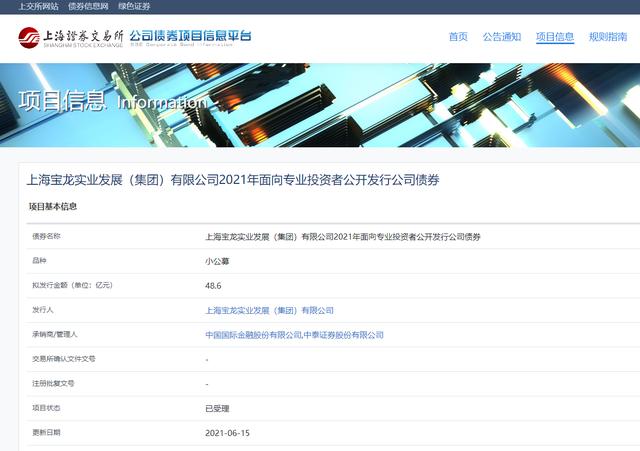Select the 已受理 status value
640x451 pixels.
(217, 409)
